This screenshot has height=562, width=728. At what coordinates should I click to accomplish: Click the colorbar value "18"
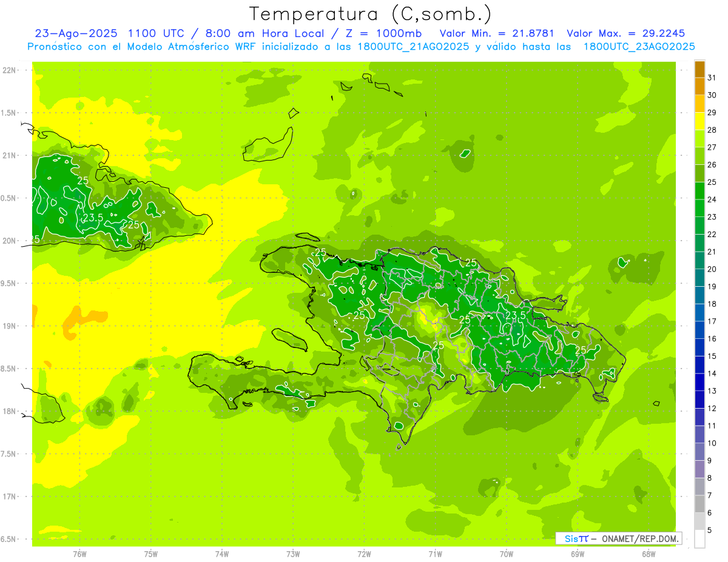click(x=712, y=304)
